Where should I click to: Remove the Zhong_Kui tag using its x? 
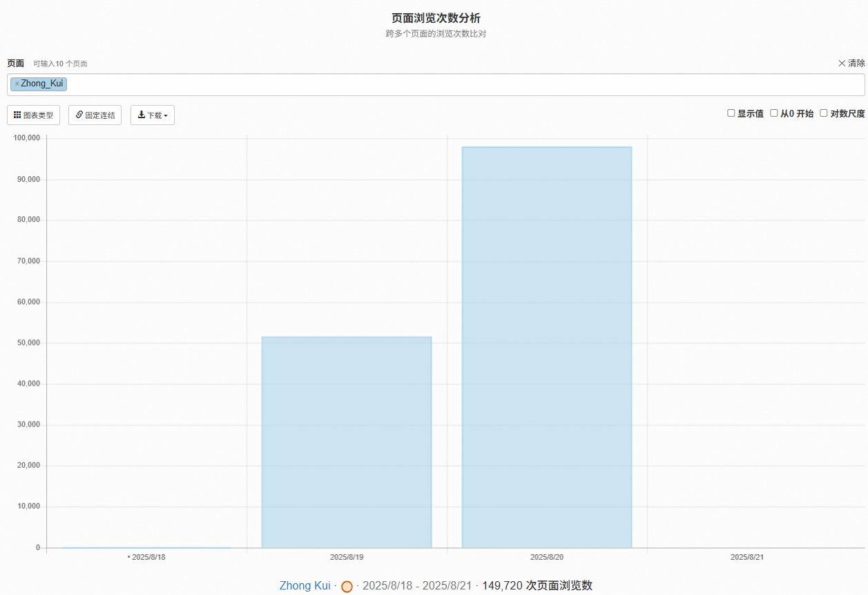coord(17,84)
